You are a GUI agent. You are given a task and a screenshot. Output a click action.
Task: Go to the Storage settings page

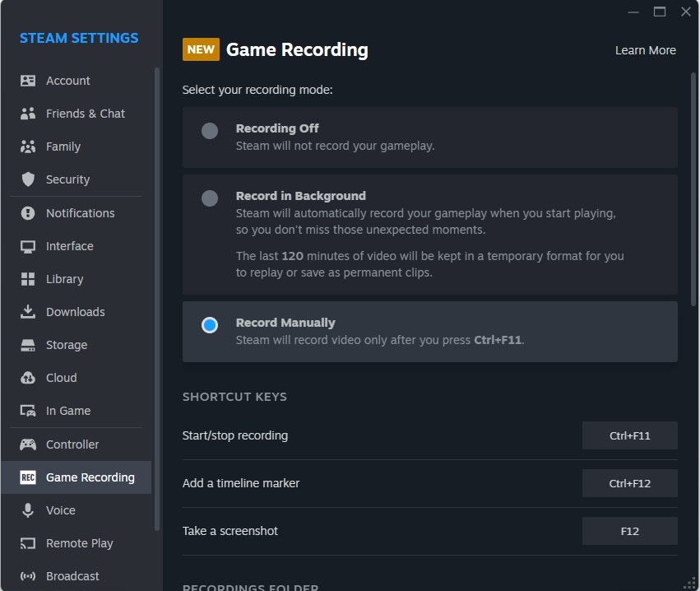(x=66, y=345)
